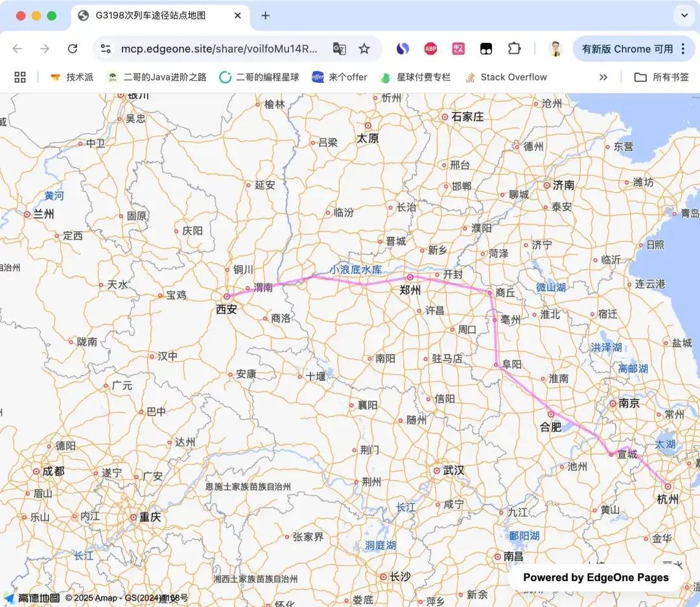Click the Google Translate icon in address bar

(339, 49)
